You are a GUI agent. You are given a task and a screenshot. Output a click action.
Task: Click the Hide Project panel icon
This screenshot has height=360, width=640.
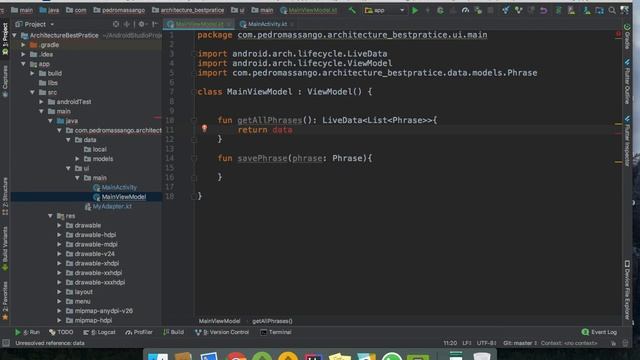point(155,24)
